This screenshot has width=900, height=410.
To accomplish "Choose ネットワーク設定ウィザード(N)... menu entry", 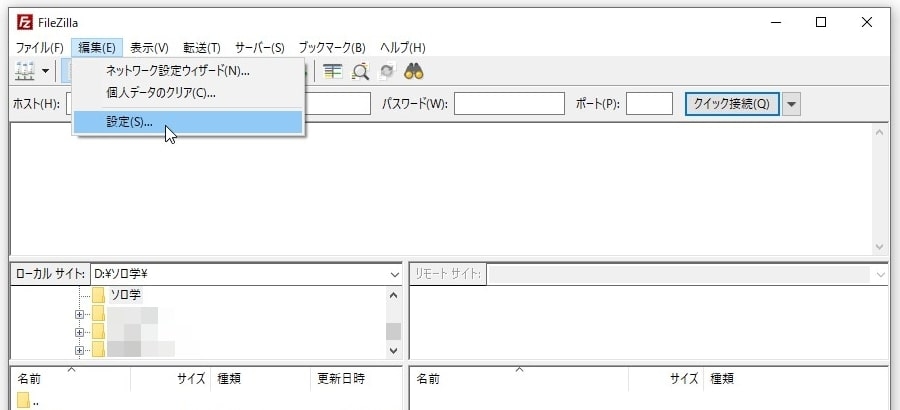I will click(x=177, y=71).
